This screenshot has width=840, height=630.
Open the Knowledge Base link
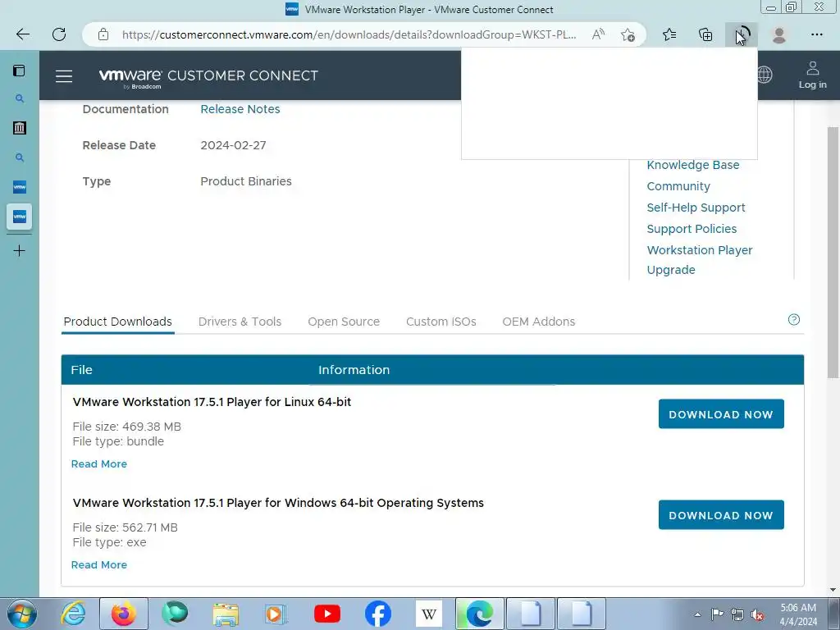pos(692,165)
